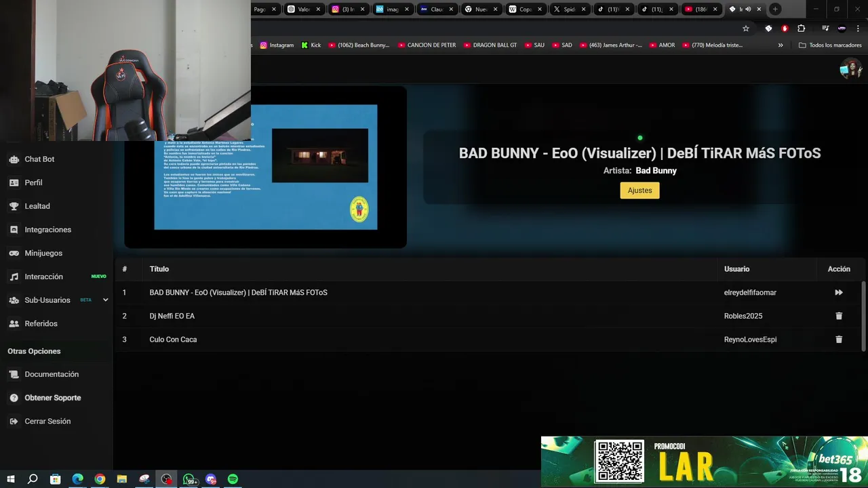The height and width of the screenshot is (488, 868).
Task: Open the Todos los marcadores folder
Action: tap(830, 45)
